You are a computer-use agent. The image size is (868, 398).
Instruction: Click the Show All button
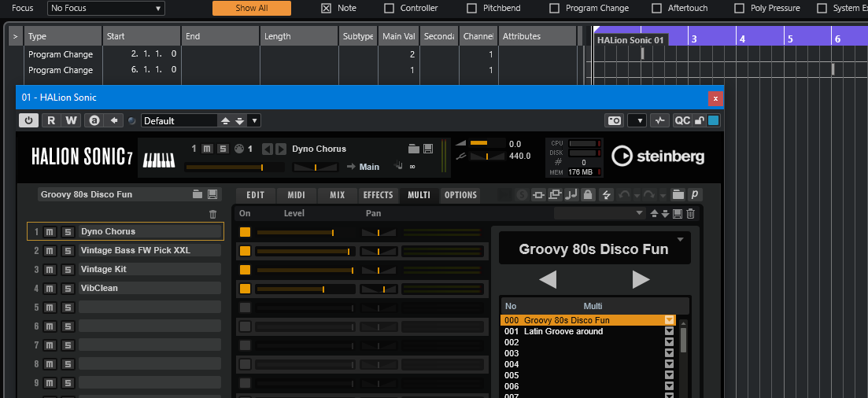pos(252,9)
